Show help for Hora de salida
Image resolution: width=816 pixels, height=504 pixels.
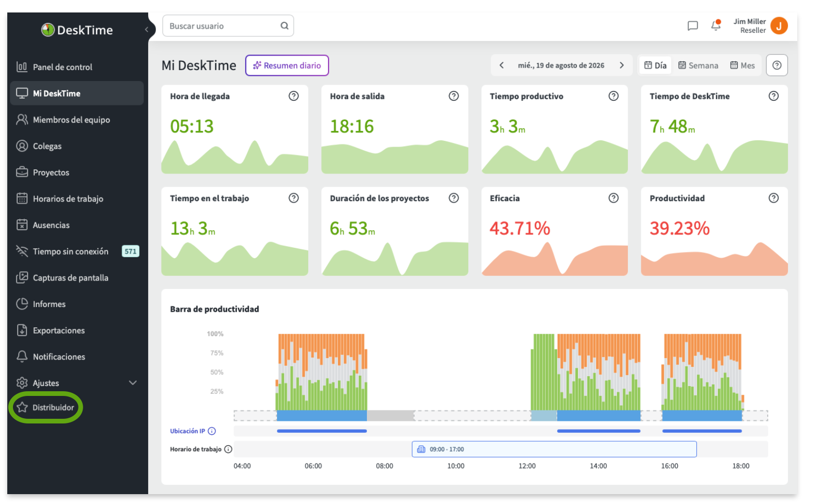pos(454,96)
